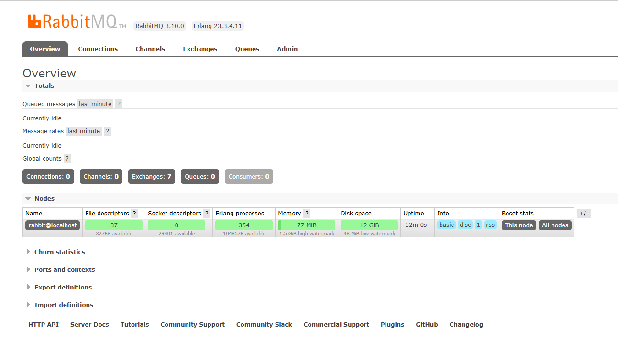The width and height of the screenshot is (618, 364).
Task: Reset stats for This node
Action: tap(519, 225)
